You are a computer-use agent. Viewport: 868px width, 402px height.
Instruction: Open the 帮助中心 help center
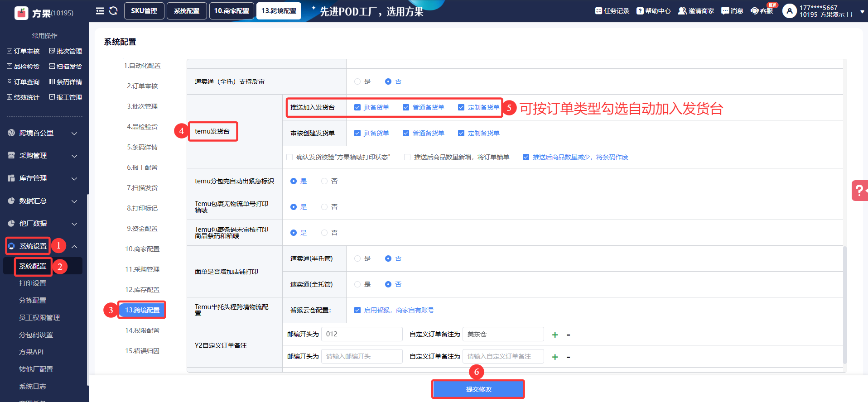[653, 11]
